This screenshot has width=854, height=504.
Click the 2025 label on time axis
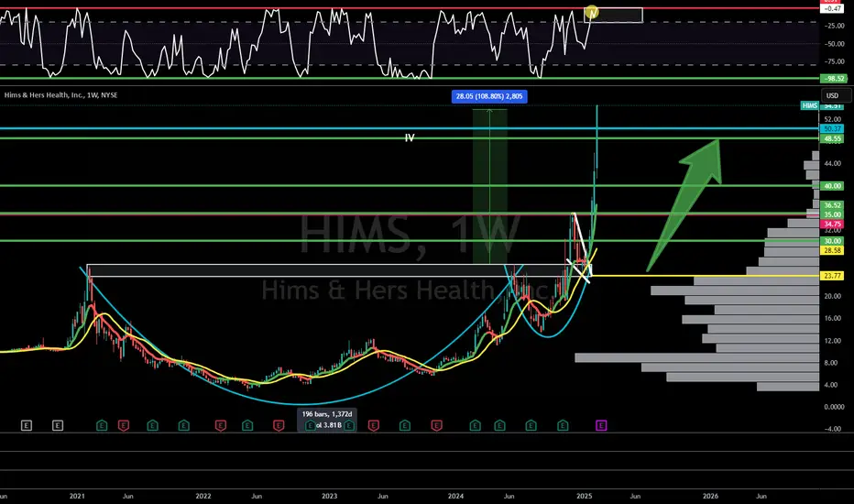[x=584, y=497]
